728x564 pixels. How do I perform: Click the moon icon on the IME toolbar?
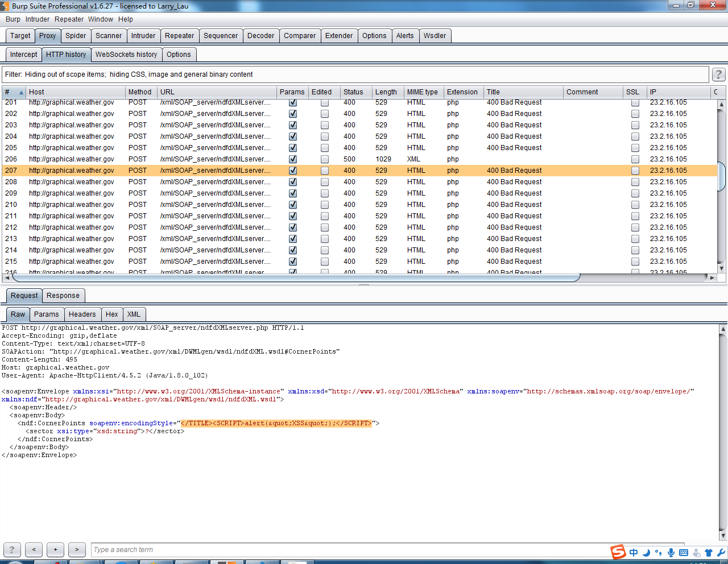click(647, 552)
